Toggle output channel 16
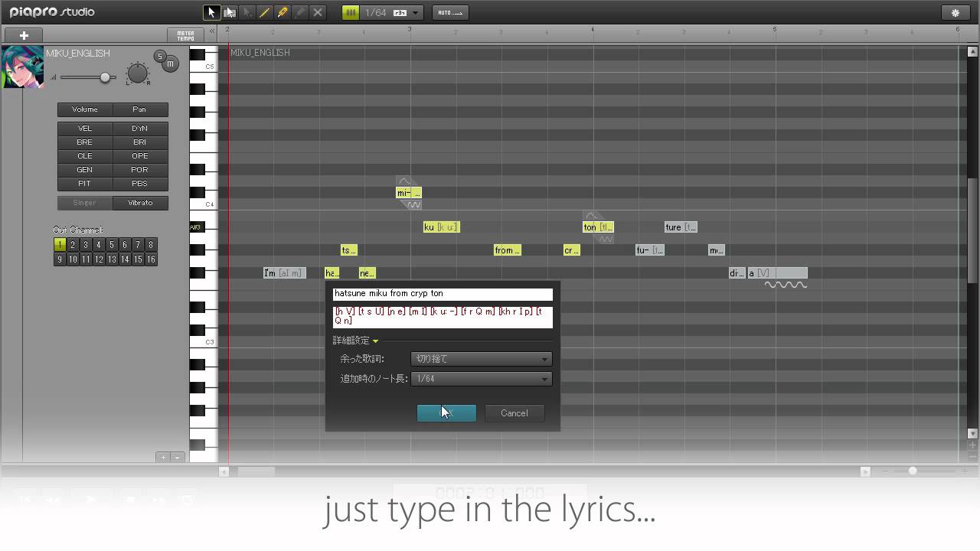Image resolution: width=980 pixels, height=551 pixels. click(151, 259)
